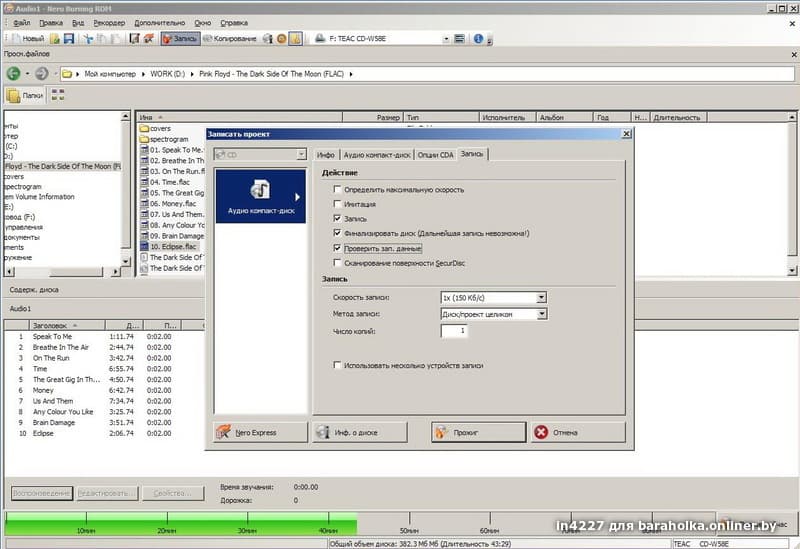Expand breadcrumb arrow after Мой компьютер
The height and width of the screenshot is (549, 800).
143,74
